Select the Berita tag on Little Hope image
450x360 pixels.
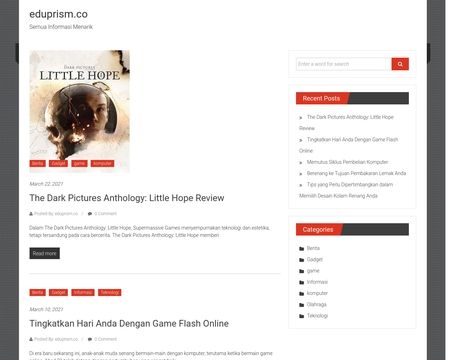37,163
